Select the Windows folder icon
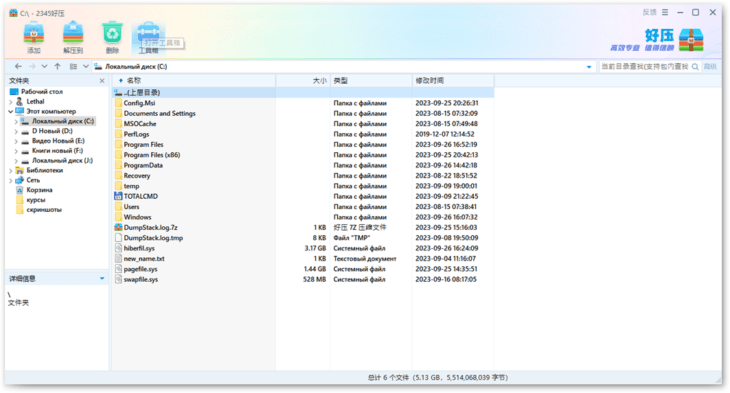This screenshot has width=730, height=393. coord(119,217)
